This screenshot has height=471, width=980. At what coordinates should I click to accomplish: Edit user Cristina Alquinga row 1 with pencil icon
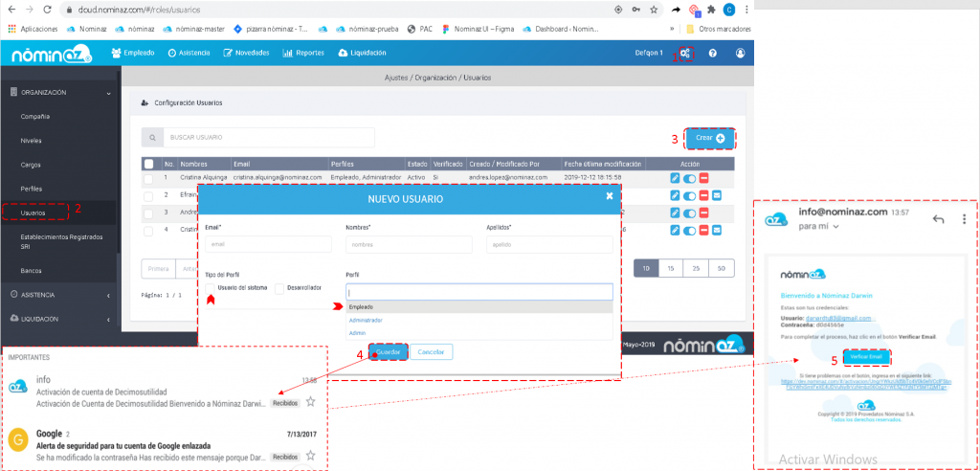tap(675, 178)
